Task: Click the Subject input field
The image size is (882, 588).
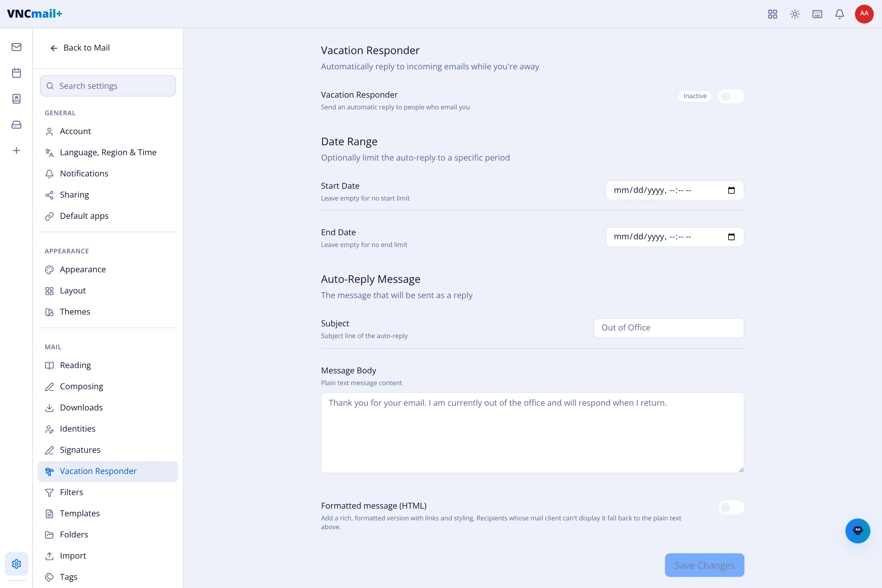Action: click(669, 328)
